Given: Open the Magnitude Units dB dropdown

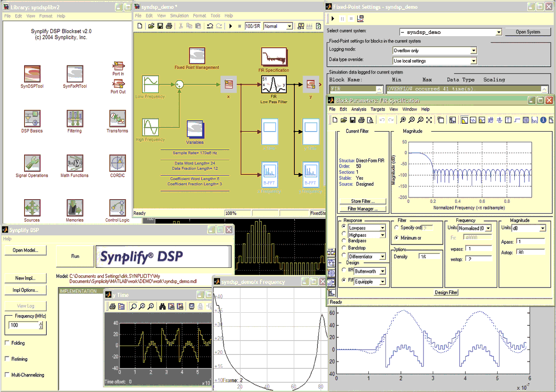Looking at the screenshot, I should (x=529, y=228).
